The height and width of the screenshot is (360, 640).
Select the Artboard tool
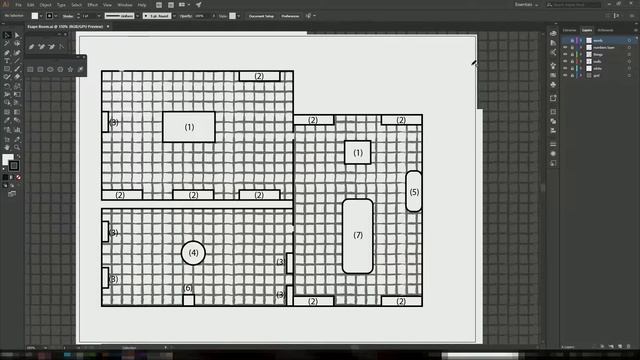tap(7, 139)
